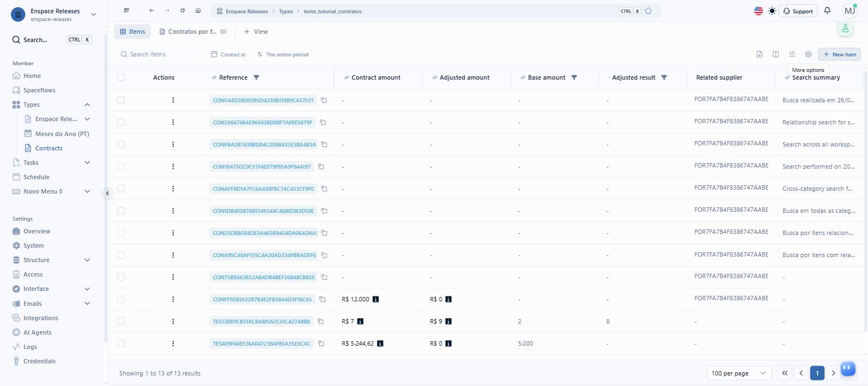The width and height of the screenshot is (868, 386).
Task: Open the sidebar Search... box
Action: 51,40
